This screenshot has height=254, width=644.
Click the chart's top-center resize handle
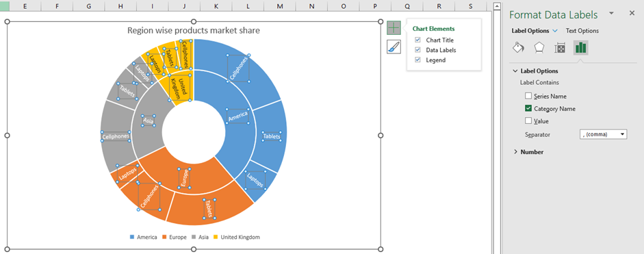coord(194,21)
